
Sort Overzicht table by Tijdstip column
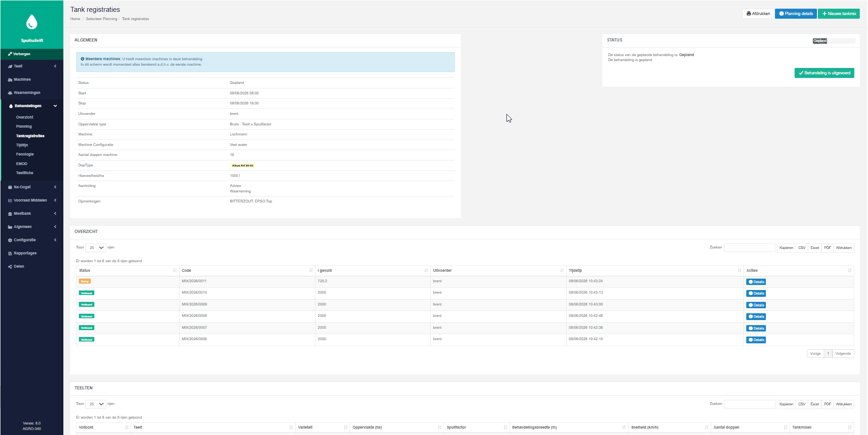point(655,271)
